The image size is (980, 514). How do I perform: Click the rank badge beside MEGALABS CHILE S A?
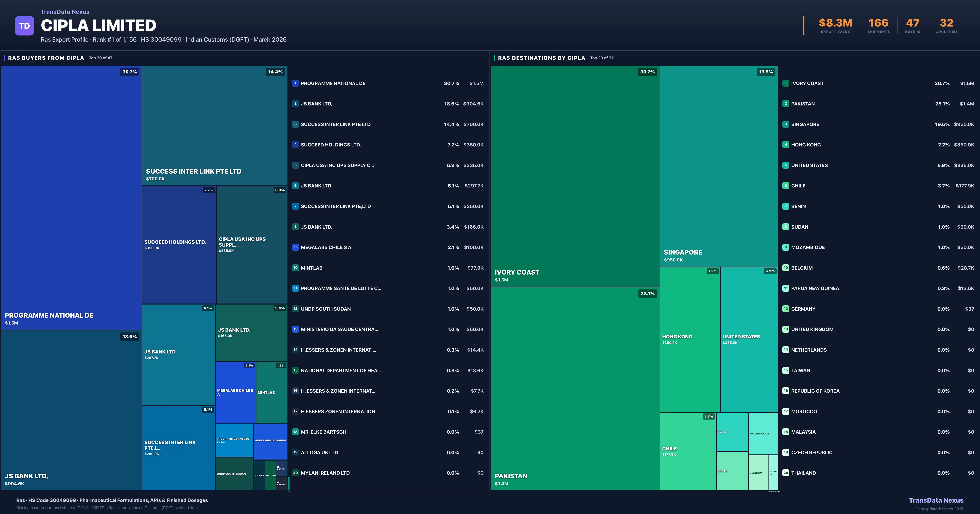point(295,247)
